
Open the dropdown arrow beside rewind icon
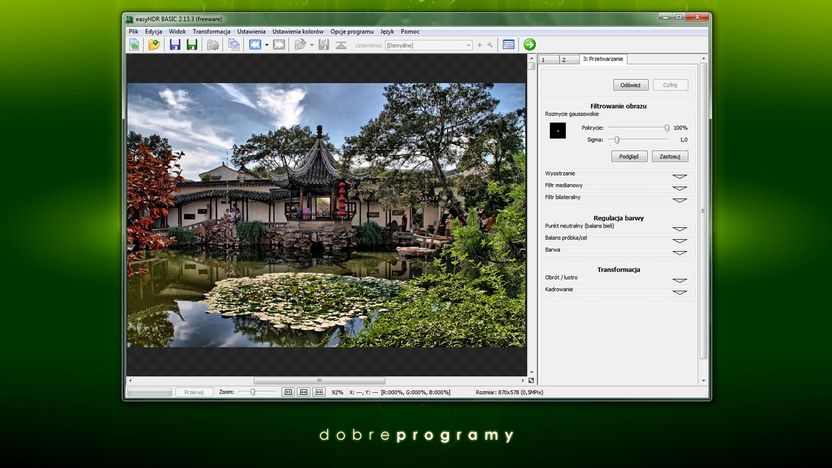pyautogui.click(x=266, y=45)
